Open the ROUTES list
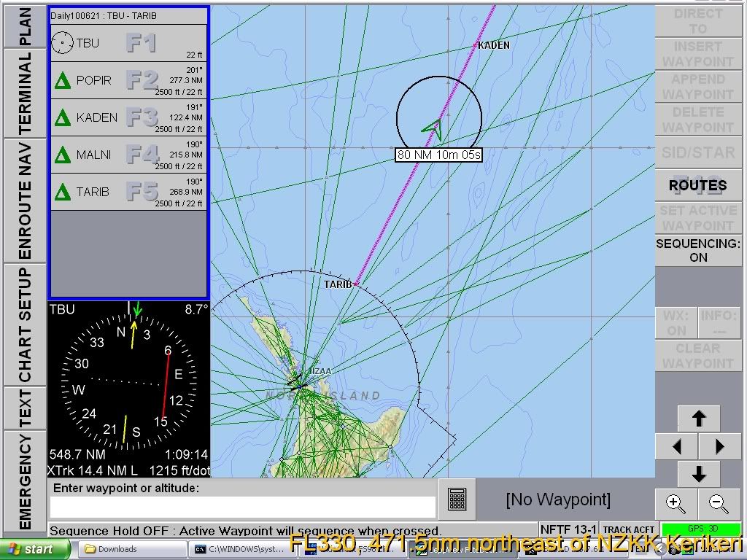 point(698,185)
